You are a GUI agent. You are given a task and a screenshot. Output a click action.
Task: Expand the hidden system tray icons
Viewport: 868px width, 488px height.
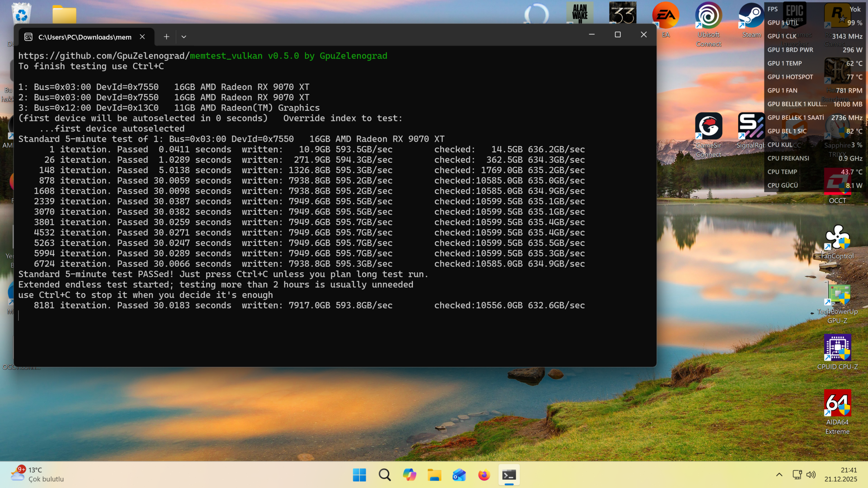click(779, 474)
